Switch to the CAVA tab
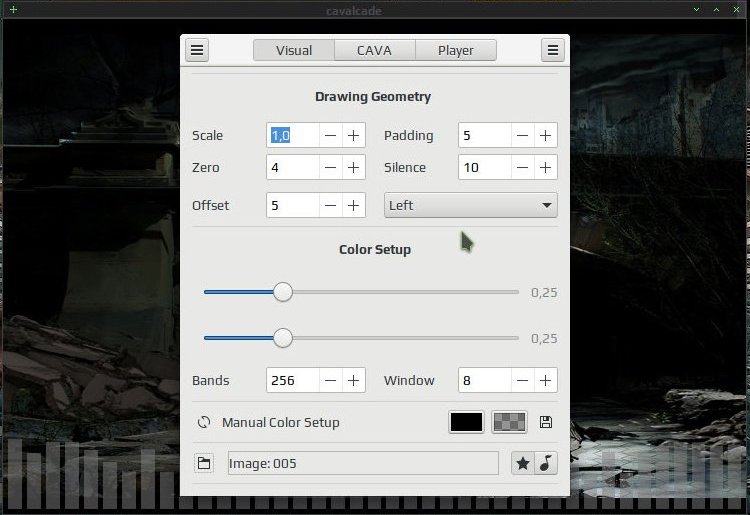750x515 pixels. coord(375,50)
